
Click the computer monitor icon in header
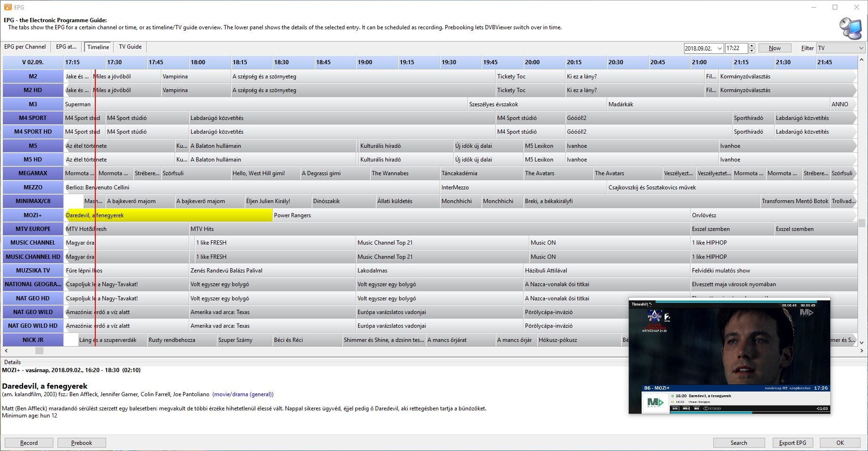(x=851, y=28)
